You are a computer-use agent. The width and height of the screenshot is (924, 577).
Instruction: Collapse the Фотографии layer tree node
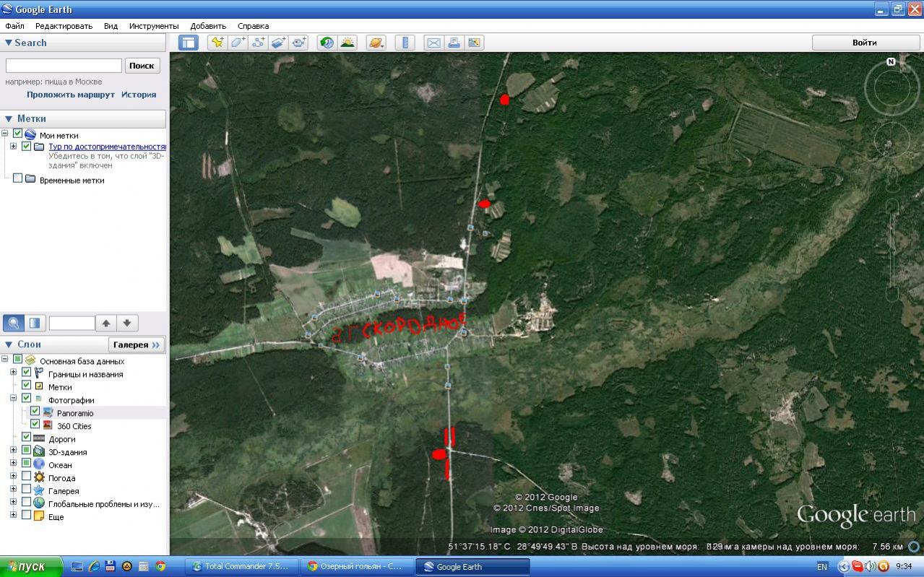13,399
